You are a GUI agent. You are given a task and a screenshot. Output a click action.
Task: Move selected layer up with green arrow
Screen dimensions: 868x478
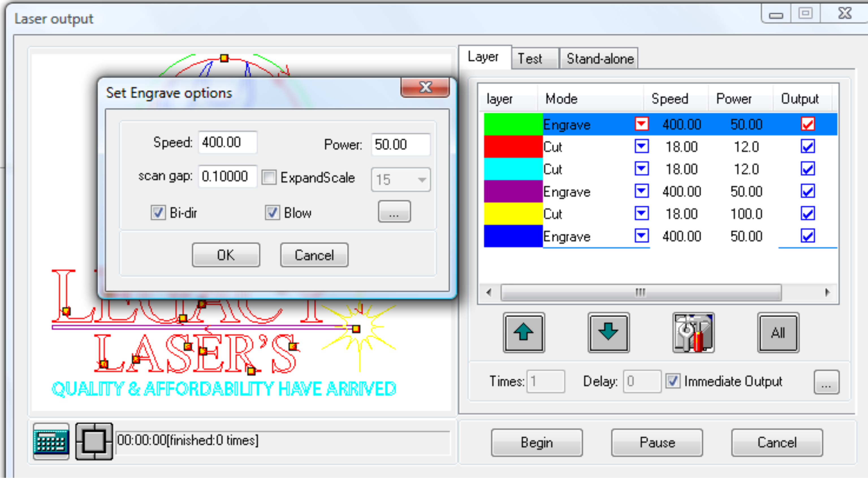pos(524,332)
